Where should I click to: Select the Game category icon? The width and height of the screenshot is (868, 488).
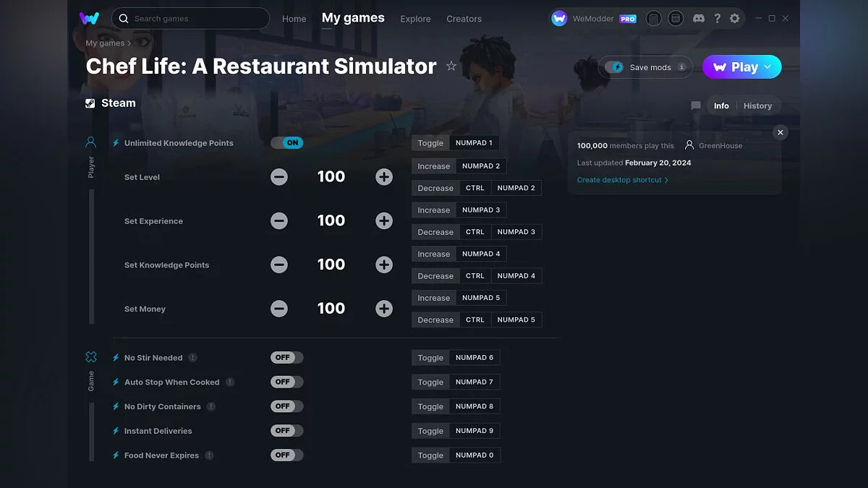click(91, 356)
